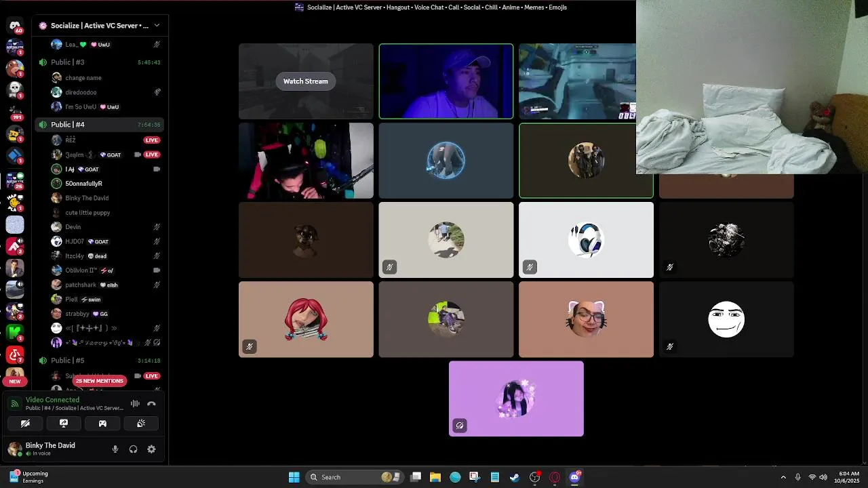Open the Public | #5 voice channel
Screen dimensions: 868x488
(99, 361)
